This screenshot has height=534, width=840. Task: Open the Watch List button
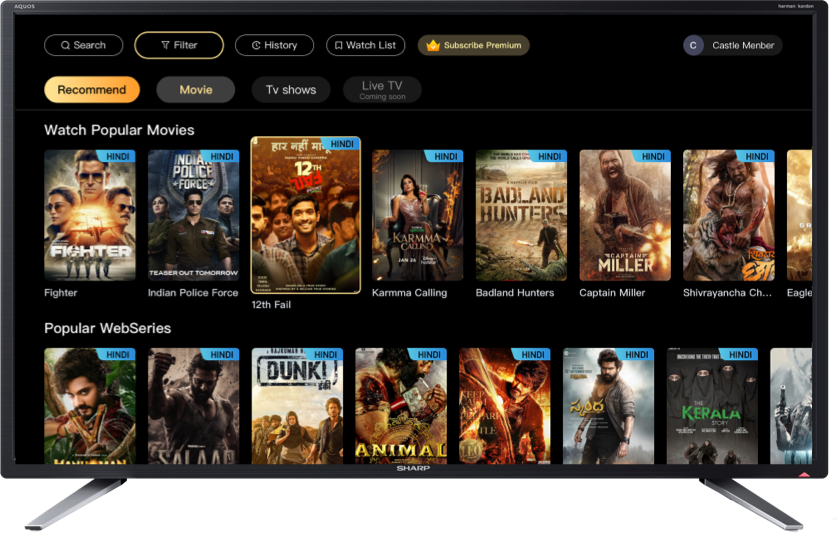click(365, 46)
